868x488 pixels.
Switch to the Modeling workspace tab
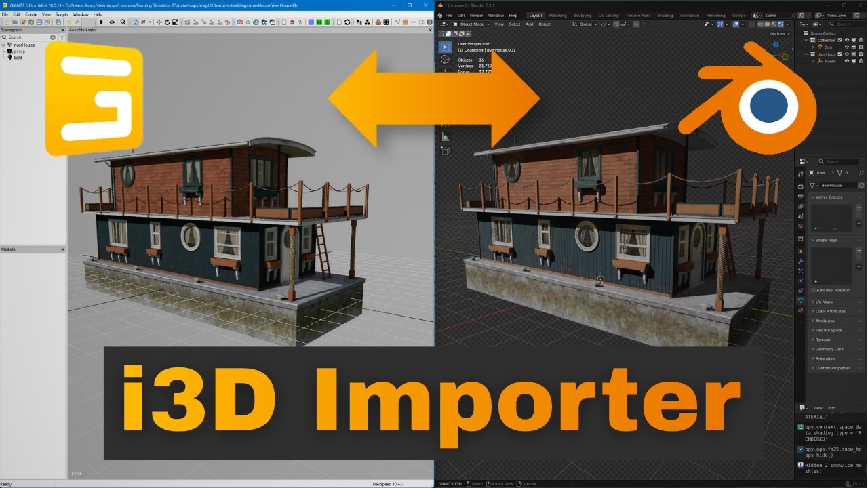[x=557, y=15]
